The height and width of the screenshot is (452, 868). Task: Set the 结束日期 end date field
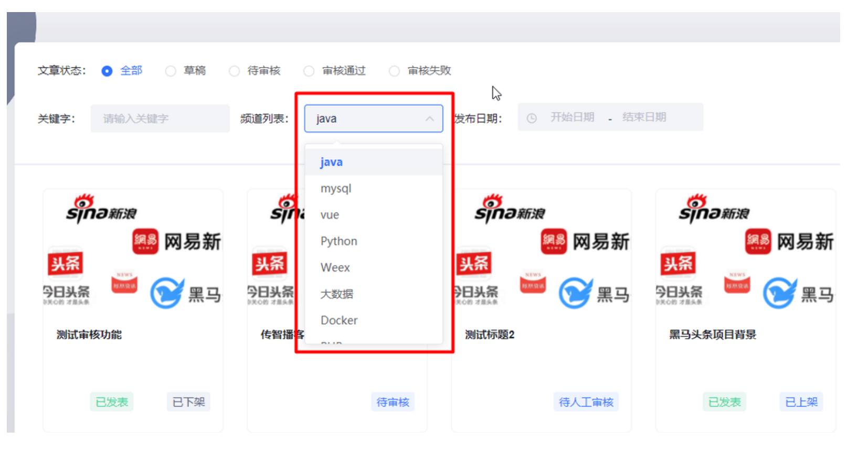tap(644, 117)
